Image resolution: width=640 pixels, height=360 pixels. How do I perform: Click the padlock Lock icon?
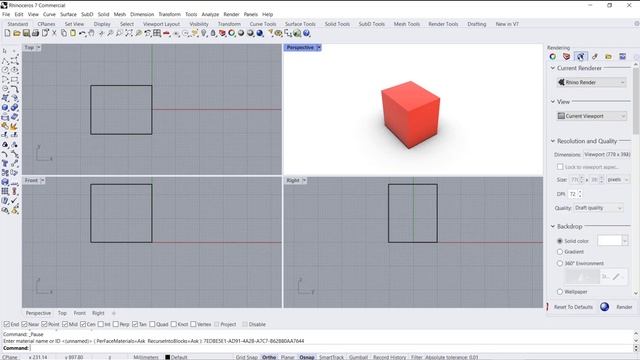point(213,33)
